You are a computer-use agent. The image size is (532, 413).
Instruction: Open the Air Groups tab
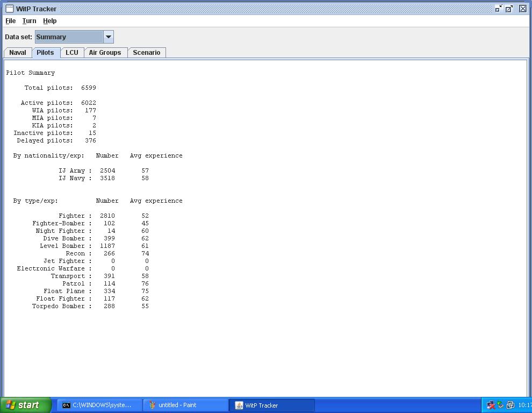click(x=105, y=53)
